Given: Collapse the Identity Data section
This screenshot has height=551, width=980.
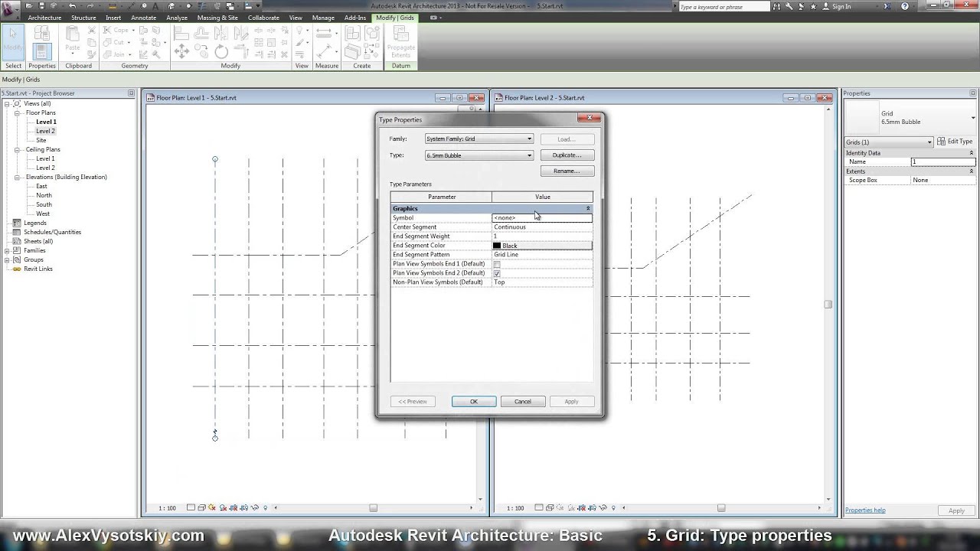Looking at the screenshot, I should tap(972, 153).
